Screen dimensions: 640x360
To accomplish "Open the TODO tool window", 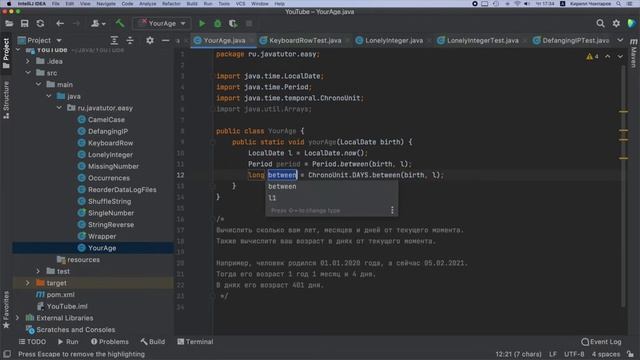I will click(x=32, y=342).
